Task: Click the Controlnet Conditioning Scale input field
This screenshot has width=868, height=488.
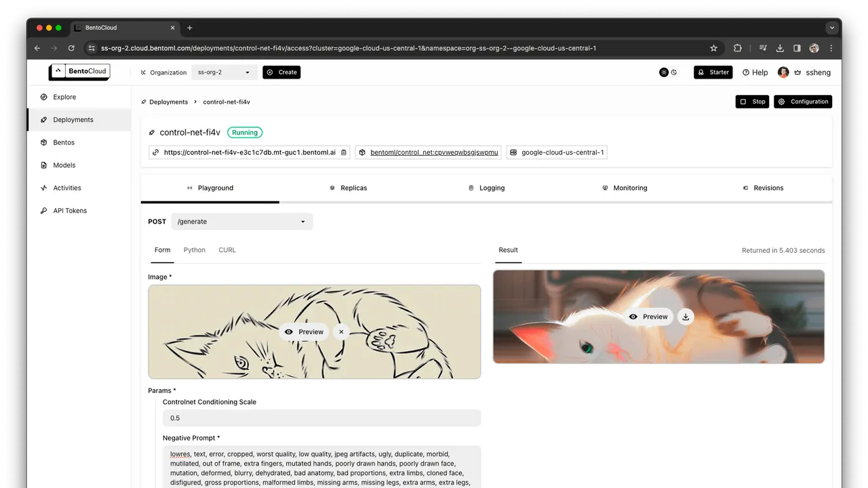Action: (321, 418)
